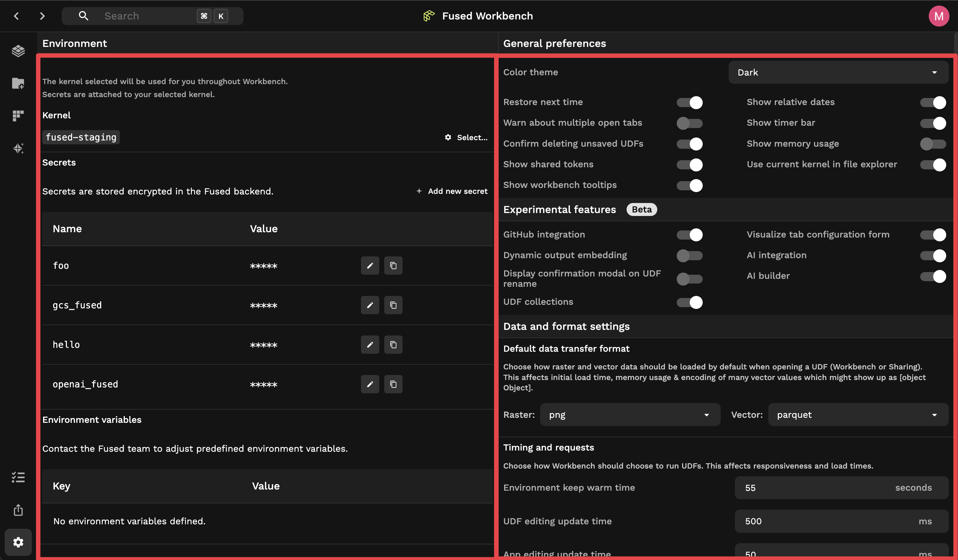The image size is (958, 560).
Task: Open the settings gear in sidebar
Action: point(18,542)
